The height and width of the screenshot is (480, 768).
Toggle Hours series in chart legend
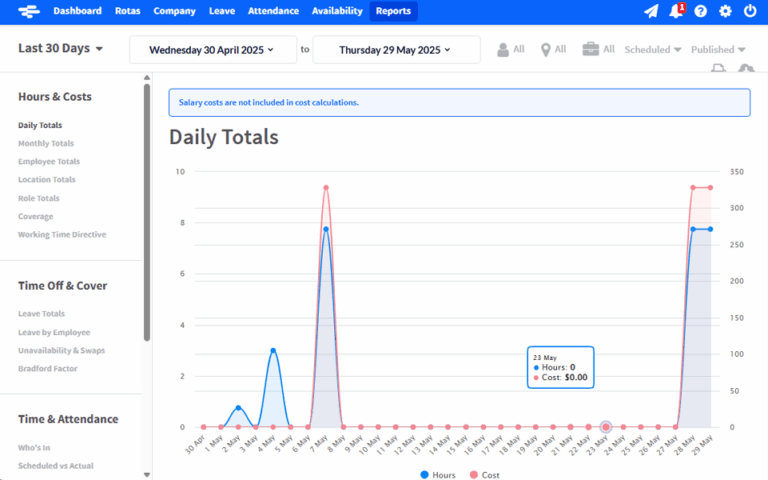coord(437,474)
